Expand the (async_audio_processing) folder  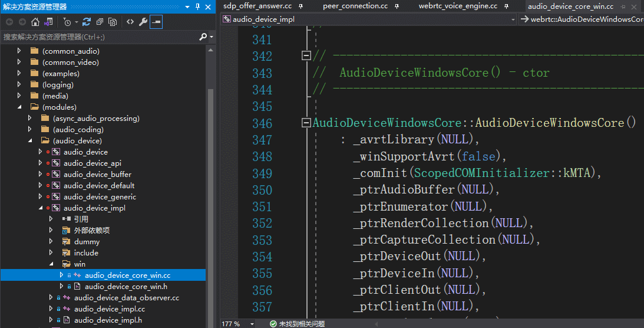click(29, 118)
